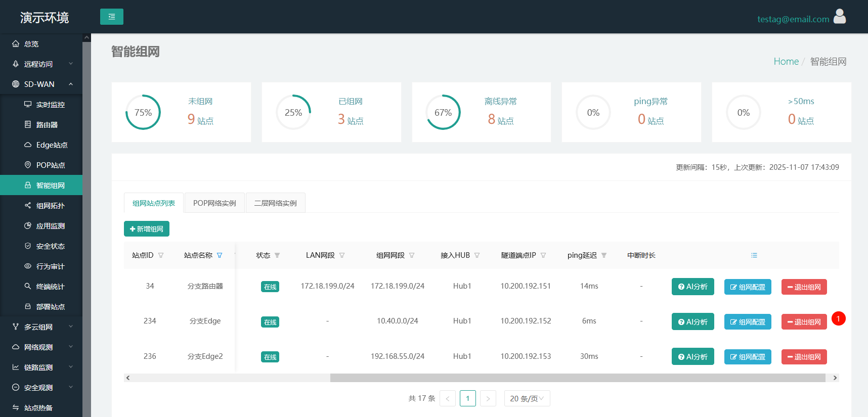Click the 网络观测 cloud icon
Viewport: 868px width, 417px height.
16,347
